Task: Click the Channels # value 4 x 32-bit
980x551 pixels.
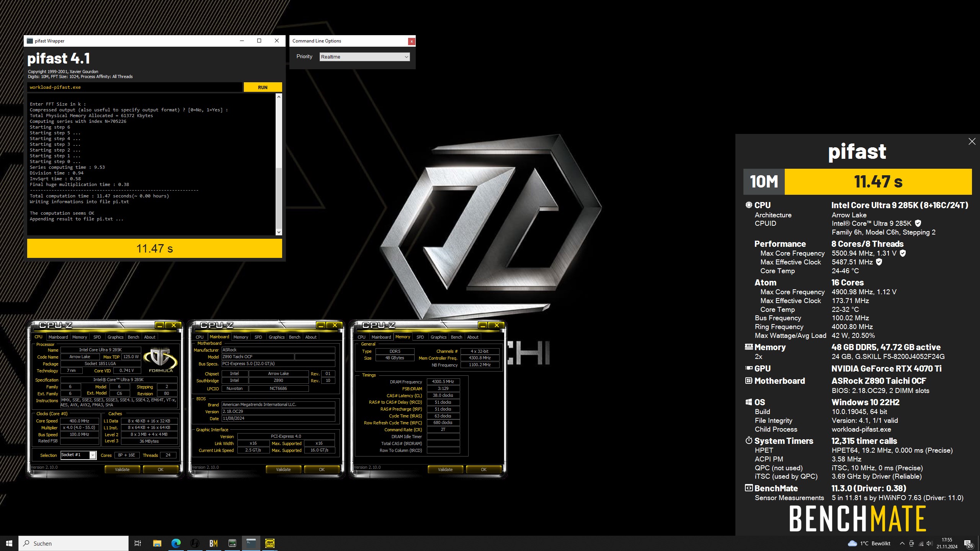Action: click(479, 351)
